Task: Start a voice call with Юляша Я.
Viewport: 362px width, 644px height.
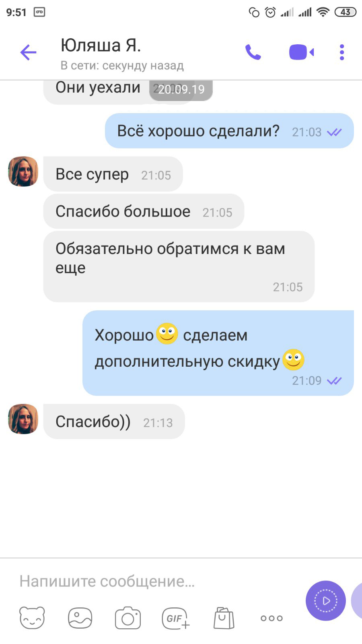Action: [x=253, y=52]
